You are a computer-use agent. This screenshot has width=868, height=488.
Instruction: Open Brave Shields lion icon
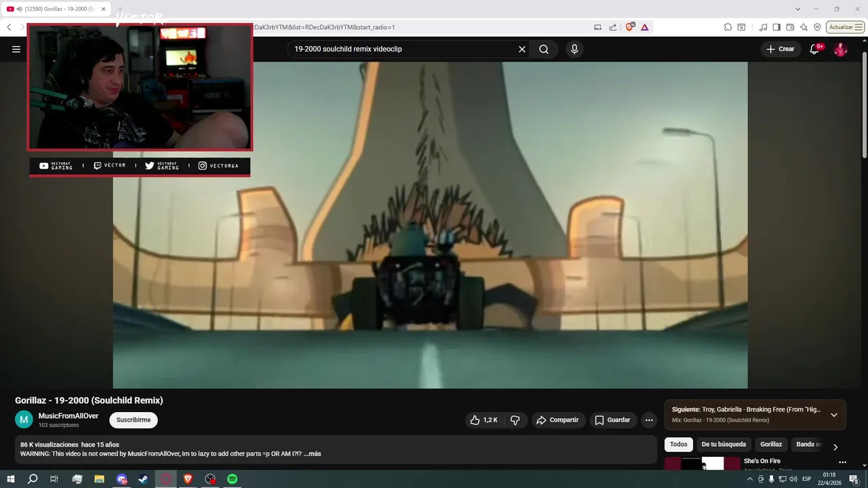pos(630,27)
